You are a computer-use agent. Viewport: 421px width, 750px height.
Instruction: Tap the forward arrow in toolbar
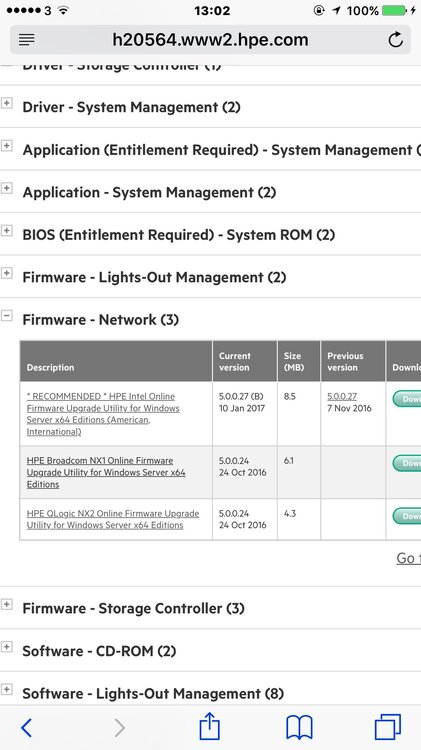coord(119,728)
